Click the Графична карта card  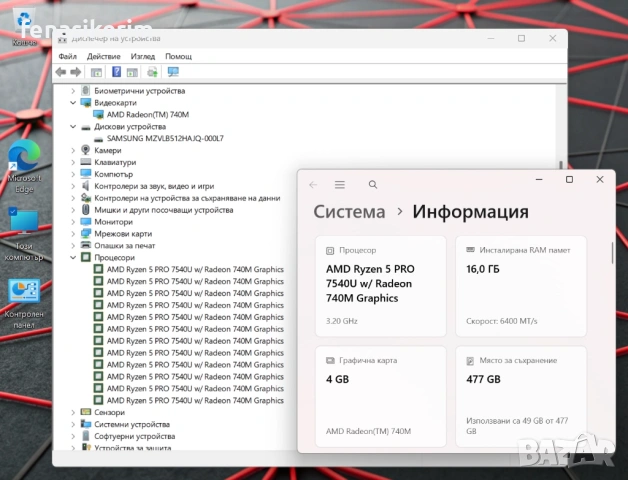(x=381, y=397)
